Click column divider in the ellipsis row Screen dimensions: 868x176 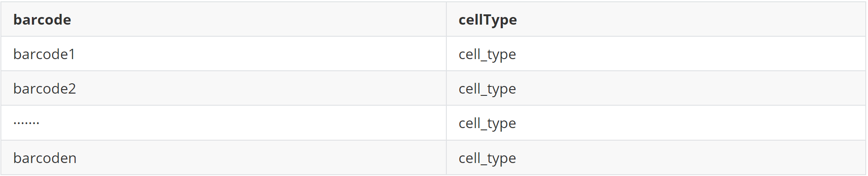pyautogui.click(x=446, y=123)
